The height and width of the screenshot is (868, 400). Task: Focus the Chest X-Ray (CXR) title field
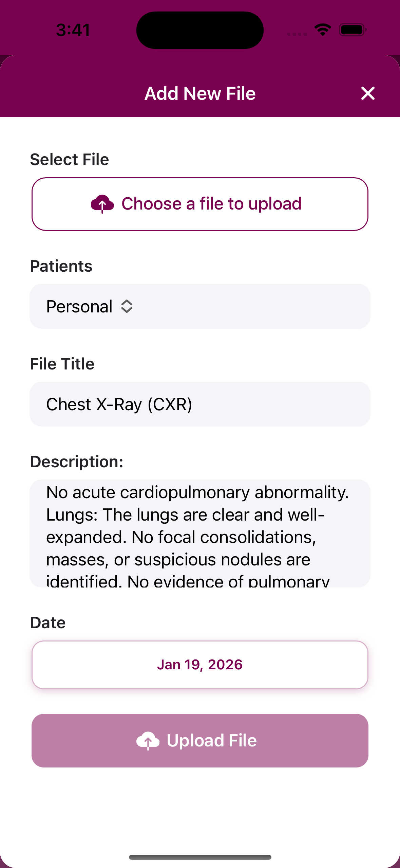[199, 404]
